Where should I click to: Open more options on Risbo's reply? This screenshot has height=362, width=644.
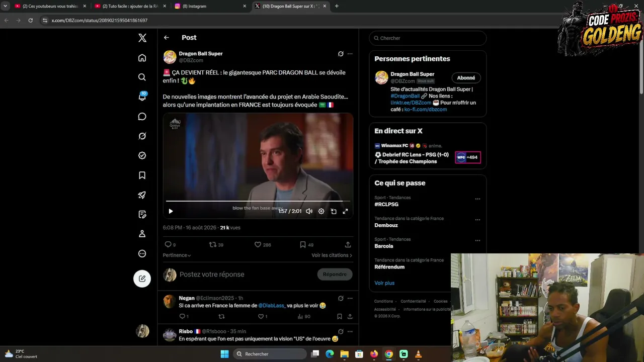[x=350, y=332]
